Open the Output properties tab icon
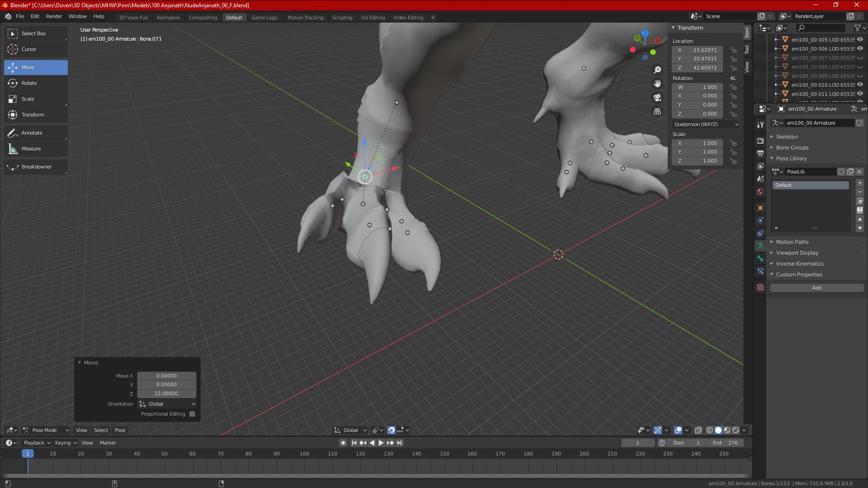This screenshot has width=868, height=488. click(x=760, y=154)
